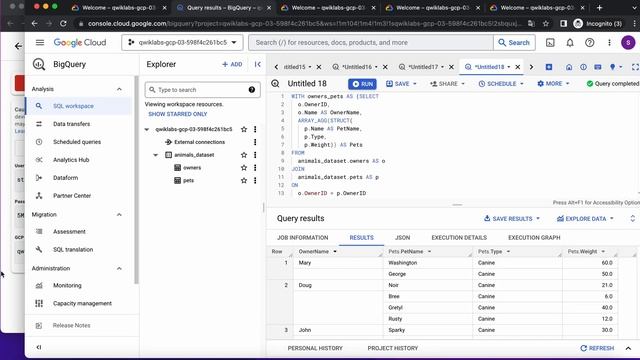Open PERSONAL HISTORY tab
The height and width of the screenshot is (360, 640).
pyautogui.click(x=315, y=348)
